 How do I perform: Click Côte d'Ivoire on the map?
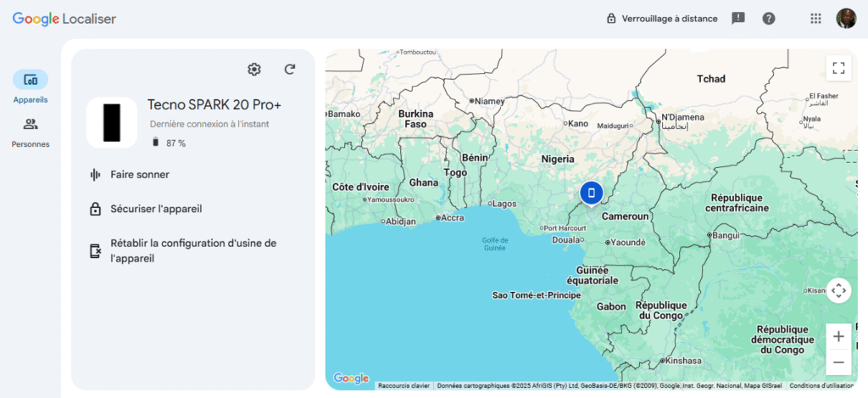point(360,187)
